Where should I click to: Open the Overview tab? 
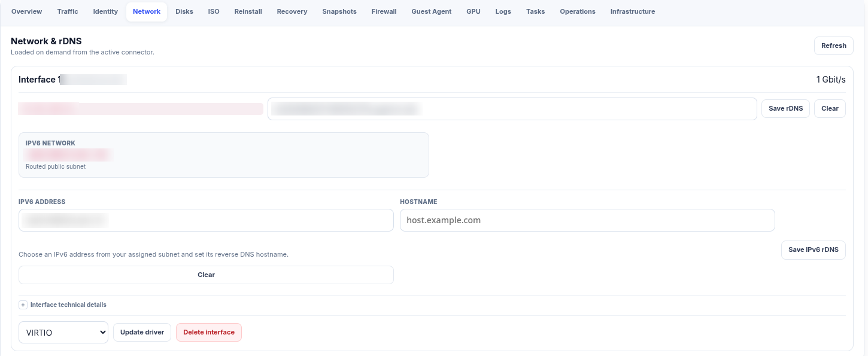(27, 11)
